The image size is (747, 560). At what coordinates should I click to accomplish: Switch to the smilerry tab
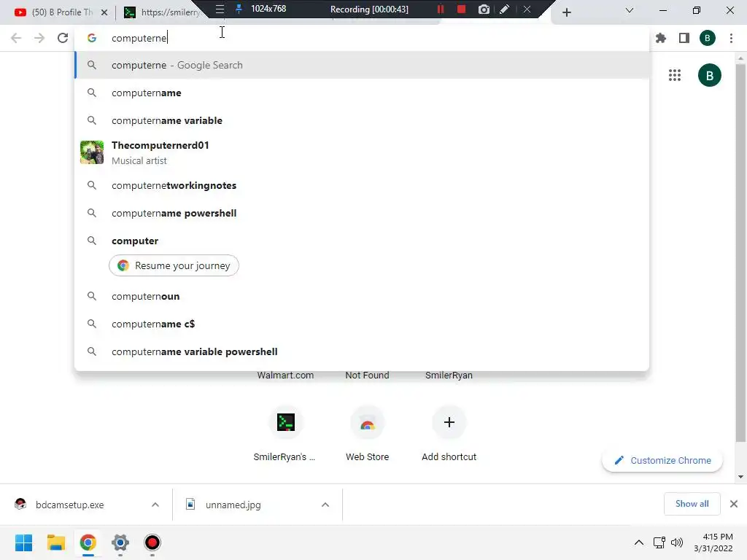[162, 12]
